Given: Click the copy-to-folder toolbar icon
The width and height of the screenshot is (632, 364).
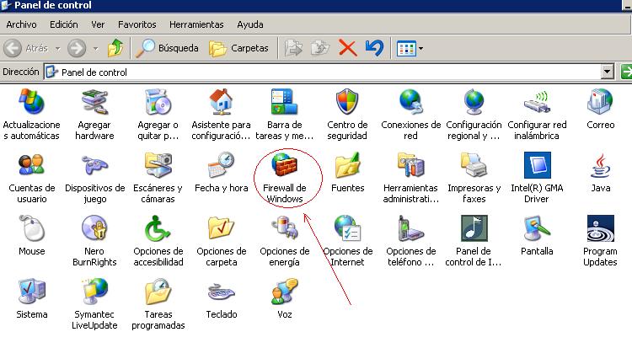Looking at the screenshot, I should pos(320,48).
